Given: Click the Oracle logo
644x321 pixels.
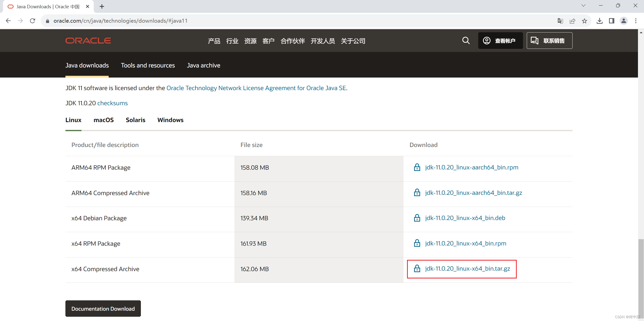Looking at the screenshot, I should pyautogui.click(x=88, y=41).
